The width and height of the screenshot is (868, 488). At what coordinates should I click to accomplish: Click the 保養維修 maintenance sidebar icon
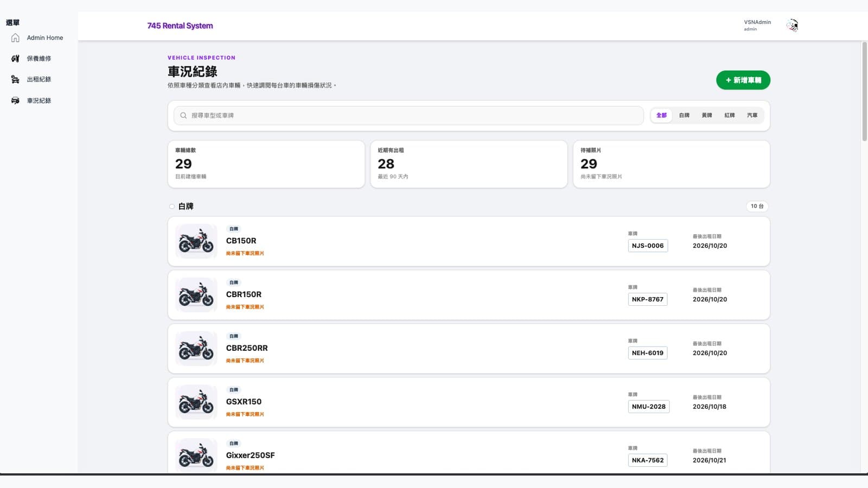click(x=15, y=59)
